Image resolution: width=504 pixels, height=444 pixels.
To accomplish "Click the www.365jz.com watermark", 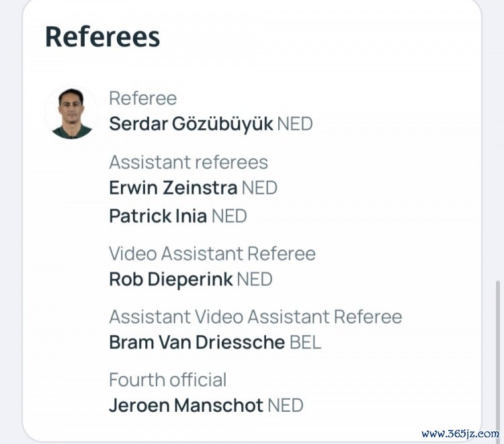I will (460, 433).
